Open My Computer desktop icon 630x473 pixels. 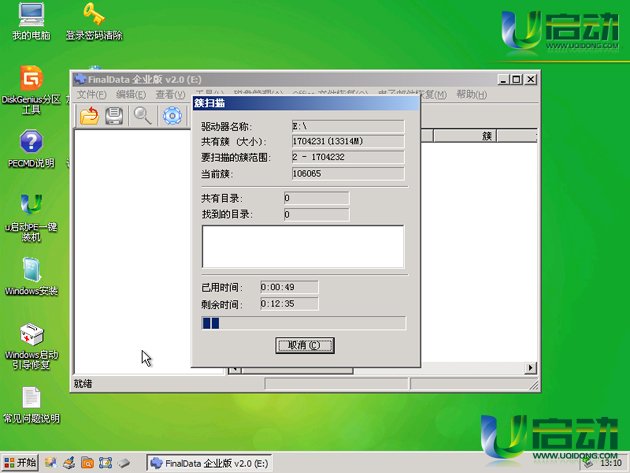tap(31, 15)
